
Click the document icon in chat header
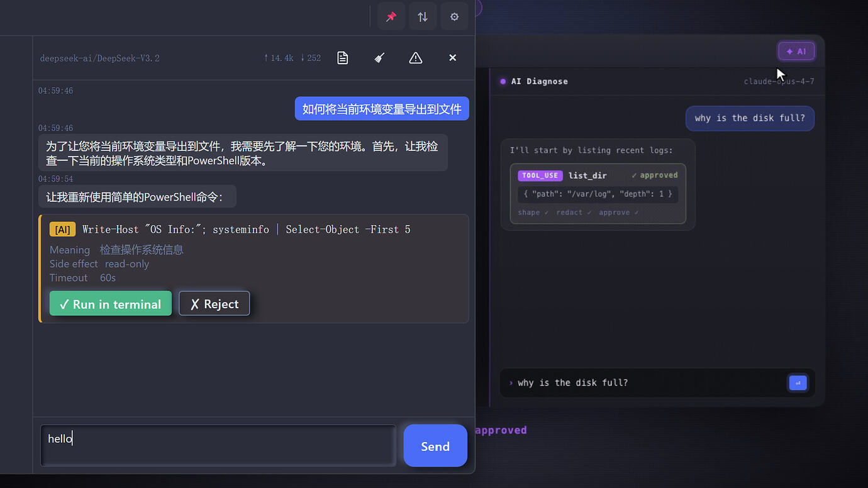342,58
